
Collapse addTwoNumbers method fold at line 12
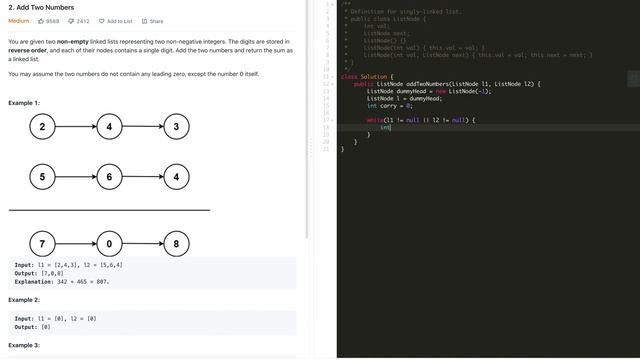click(x=332, y=84)
